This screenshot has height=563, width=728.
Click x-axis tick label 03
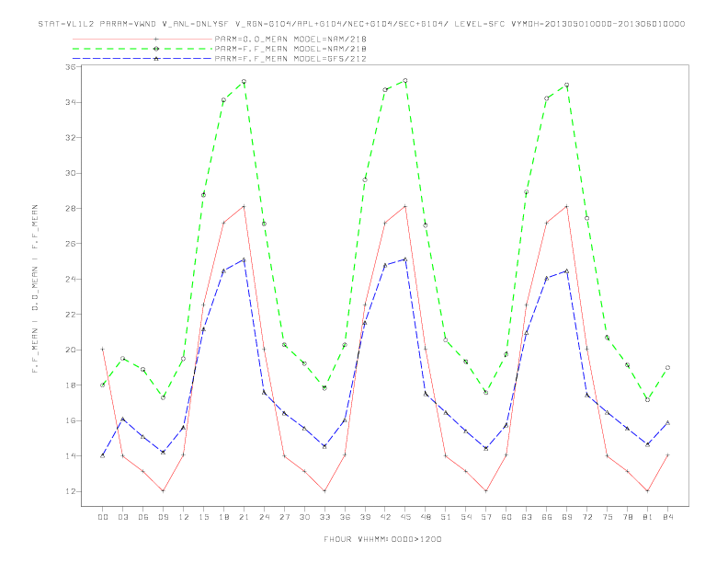pyautogui.click(x=122, y=517)
